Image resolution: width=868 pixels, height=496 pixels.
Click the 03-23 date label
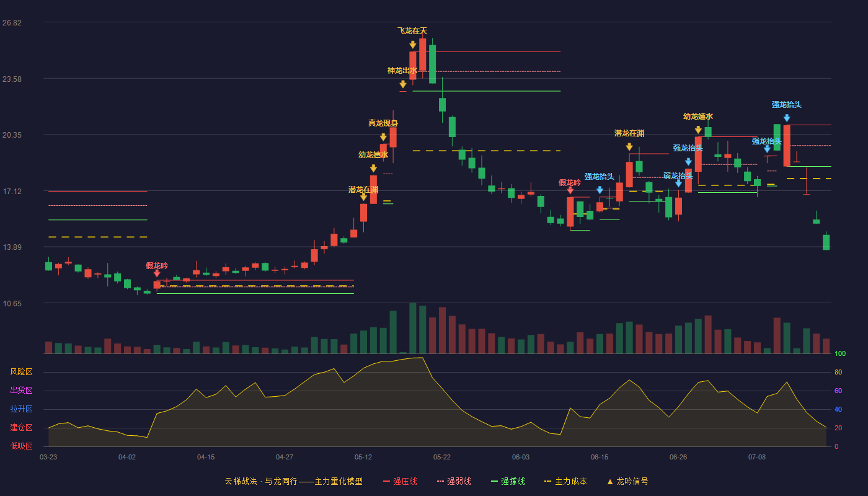[48, 457]
